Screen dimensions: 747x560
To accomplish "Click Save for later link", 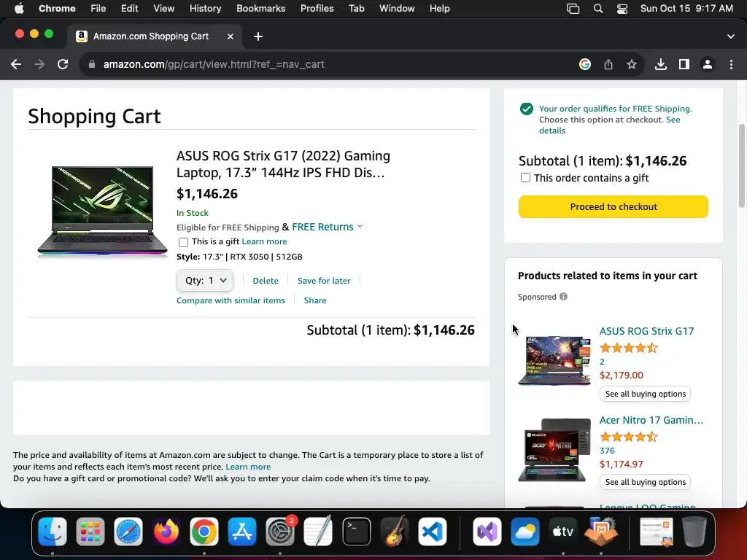I will point(324,281).
